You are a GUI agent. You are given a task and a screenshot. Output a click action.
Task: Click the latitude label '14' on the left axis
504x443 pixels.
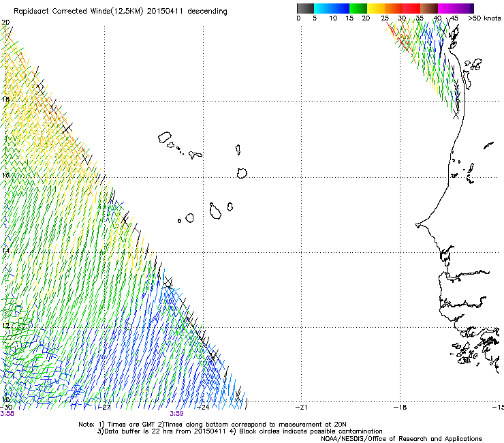coord(5,251)
